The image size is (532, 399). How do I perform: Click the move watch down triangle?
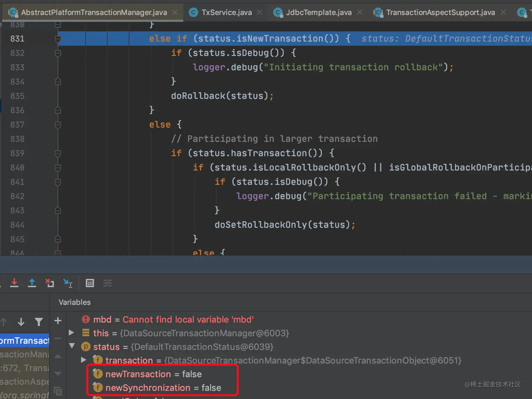pos(58,373)
